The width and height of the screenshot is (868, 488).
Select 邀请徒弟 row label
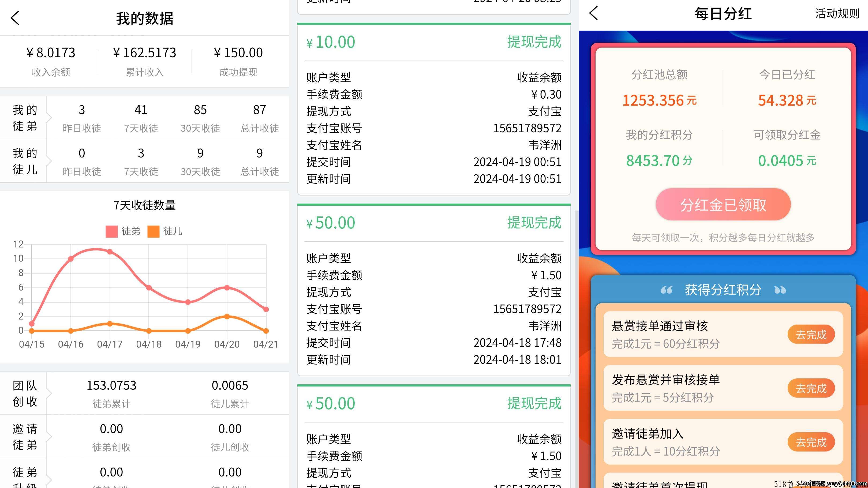coord(25,437)
